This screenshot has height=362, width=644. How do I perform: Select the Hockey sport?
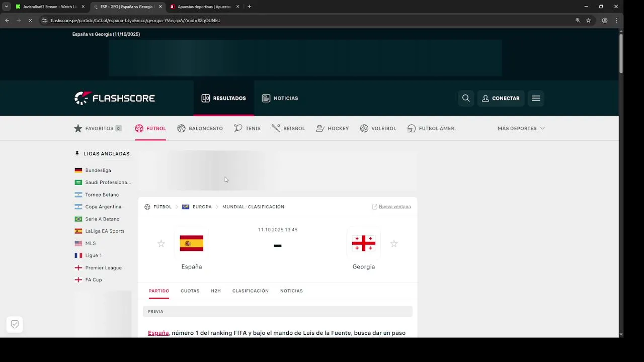tap(332, 128)
